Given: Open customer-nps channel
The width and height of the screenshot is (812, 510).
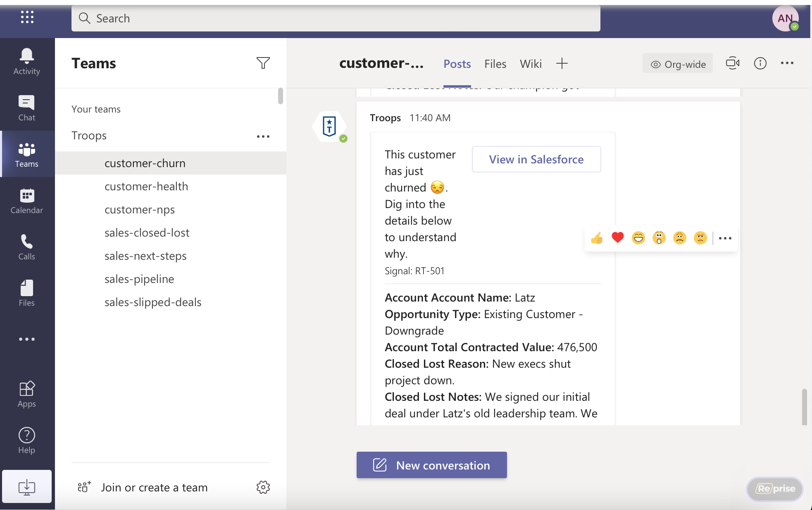Looking at the screenshot, I should tap(171, 209).
